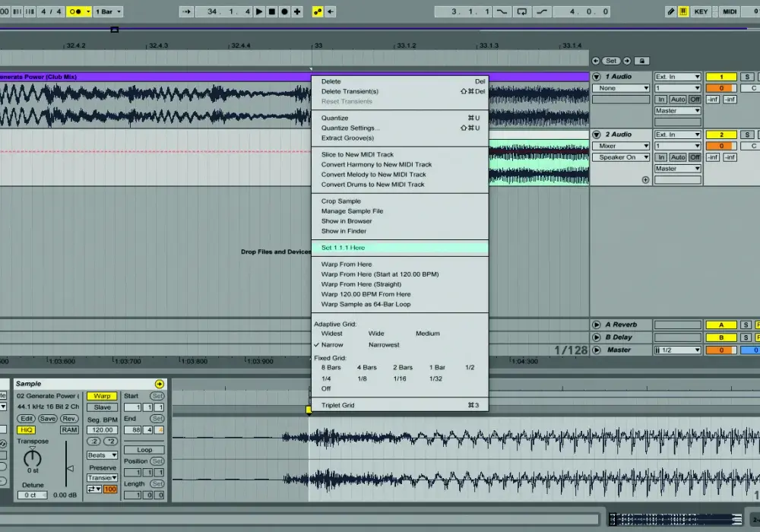
Task: Jump to the next locator arrow
Action: point(627,61)
